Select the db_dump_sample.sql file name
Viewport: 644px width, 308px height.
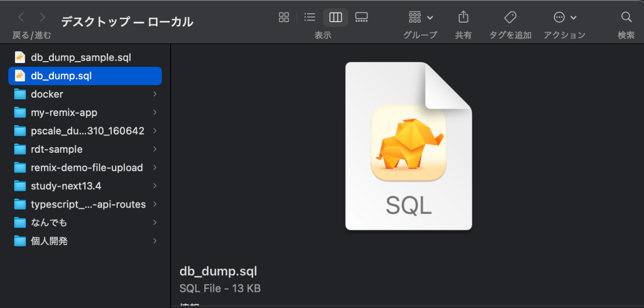tap(81, 58)
